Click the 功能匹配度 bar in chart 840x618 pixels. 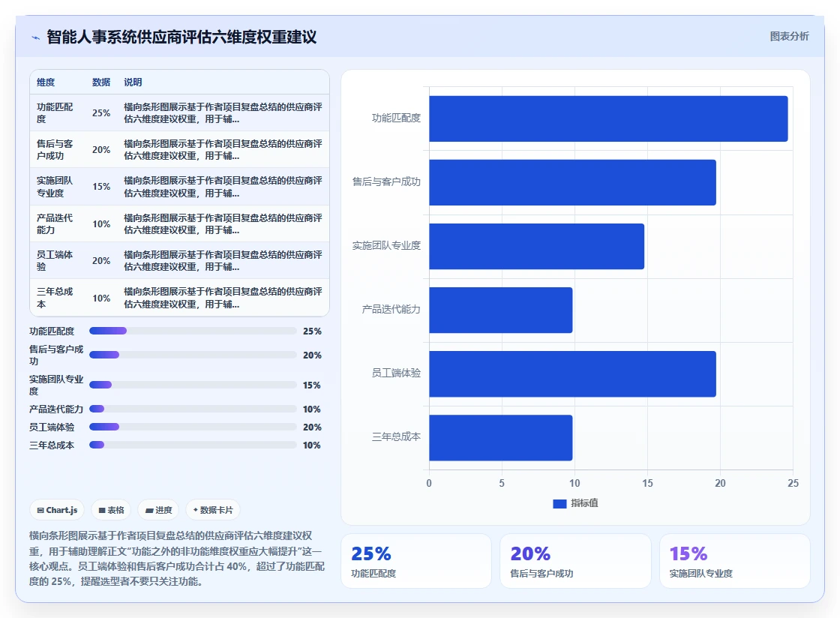(608, 119)
